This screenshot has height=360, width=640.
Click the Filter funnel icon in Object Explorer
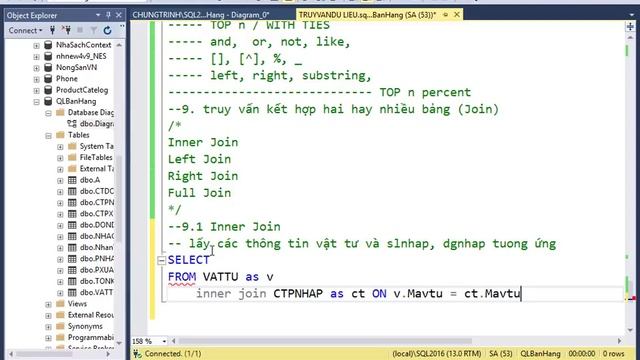click(93, 30)
